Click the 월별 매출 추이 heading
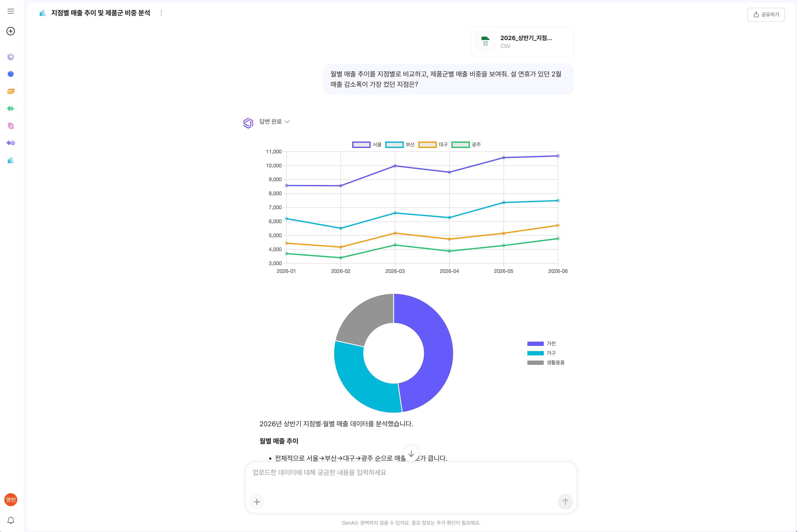This screenshot has width=797, height=532. point(279,441)
